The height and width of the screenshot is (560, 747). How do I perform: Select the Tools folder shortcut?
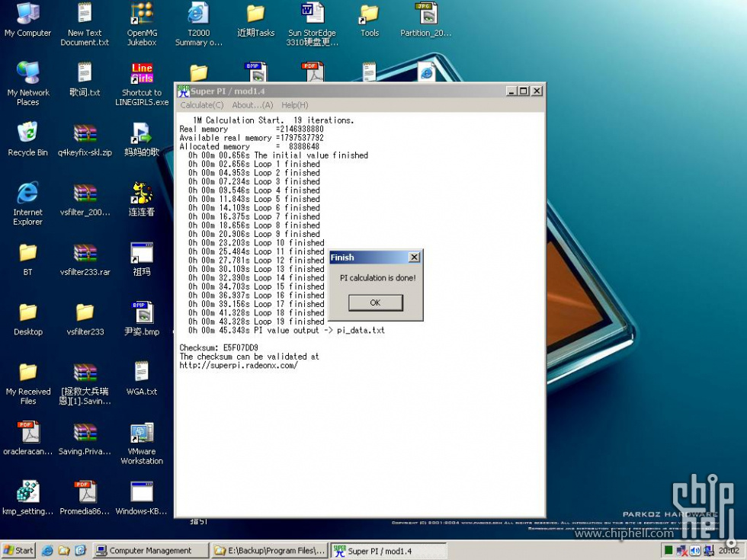coord(369,20)
